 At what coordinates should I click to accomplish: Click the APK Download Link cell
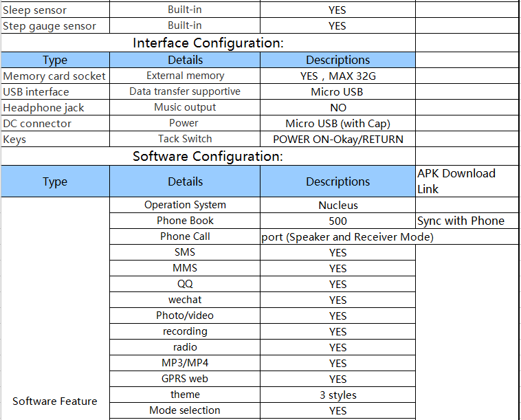tap(467, 181)
